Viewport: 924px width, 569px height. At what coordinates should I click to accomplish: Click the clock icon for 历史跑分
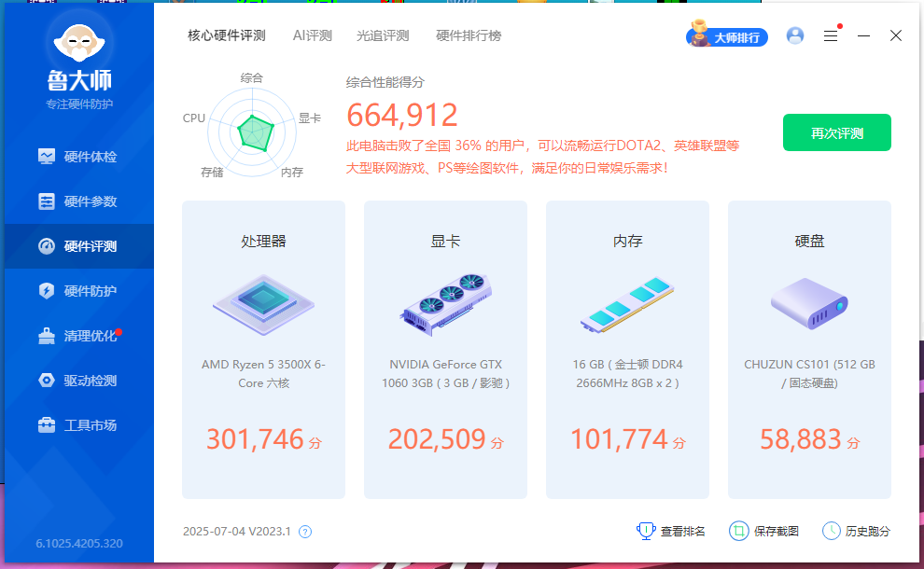831,531
